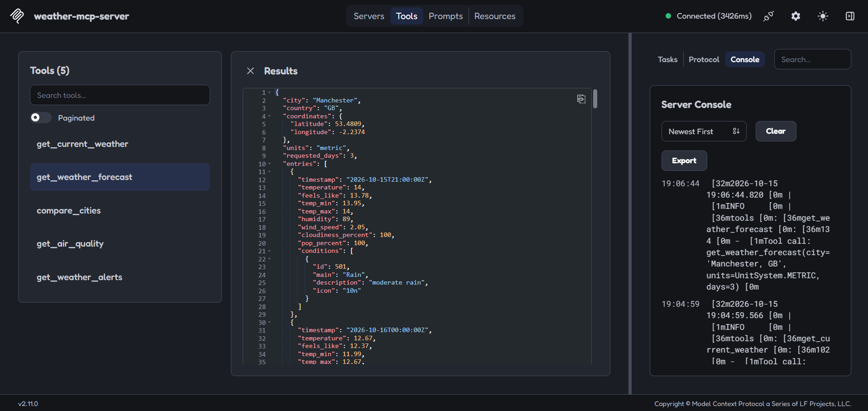Select the get_current_weather tool
The height and width of the screenshot is (411, 868).
[x=120, y=144]
